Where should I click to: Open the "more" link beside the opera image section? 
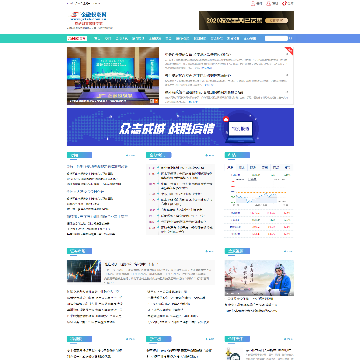pos(288,251)
